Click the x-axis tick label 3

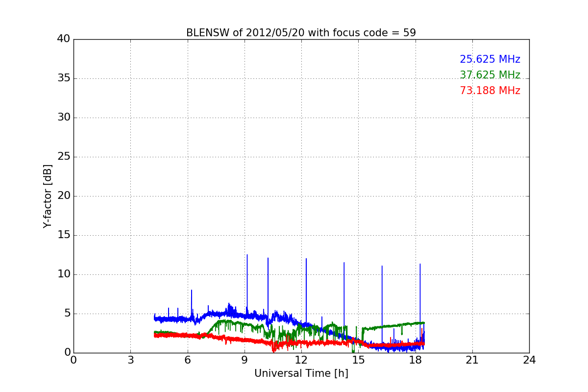point(130,360)
